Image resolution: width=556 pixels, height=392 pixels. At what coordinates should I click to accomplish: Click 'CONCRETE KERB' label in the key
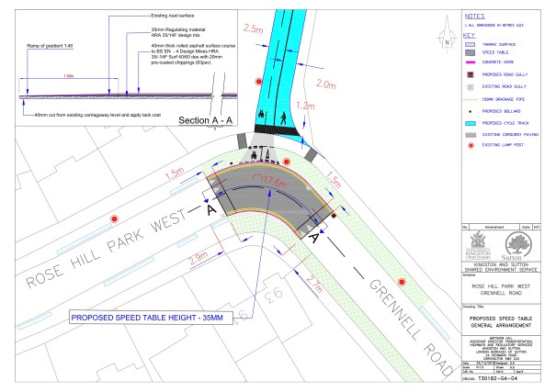click(498, 62)
